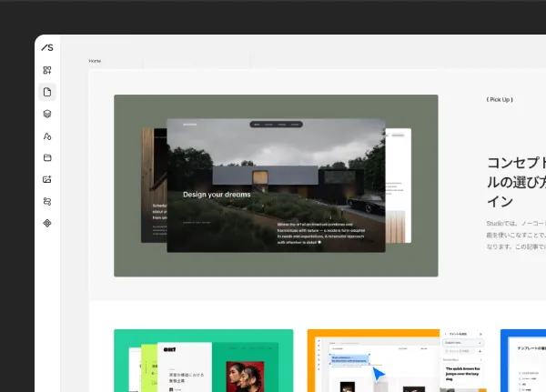Open the diamond components icon
This screenshot has width=546, height=392.
[x=47, y=223]
